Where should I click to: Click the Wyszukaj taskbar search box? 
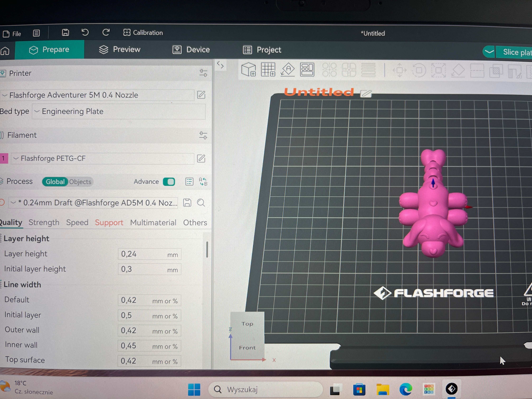(266, 389)
